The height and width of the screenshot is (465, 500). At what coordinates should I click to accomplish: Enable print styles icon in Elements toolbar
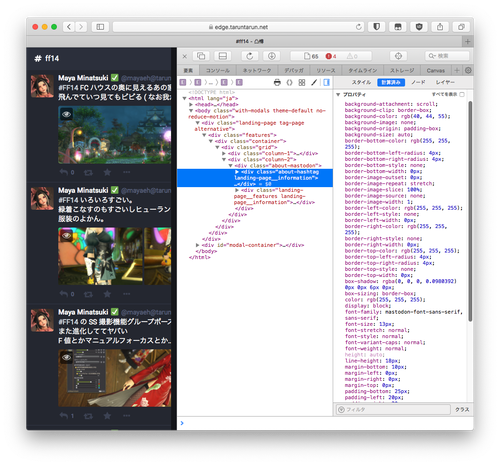tap(277, 82)
